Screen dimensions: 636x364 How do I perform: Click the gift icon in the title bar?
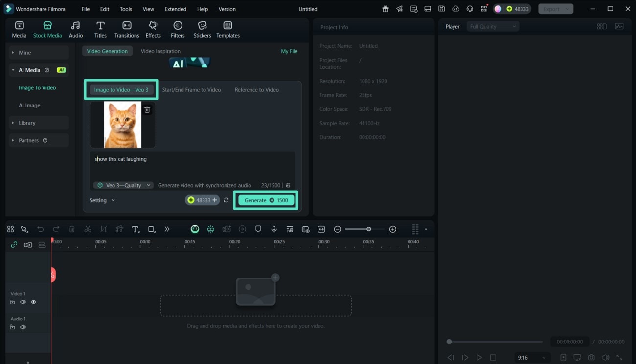386,9
